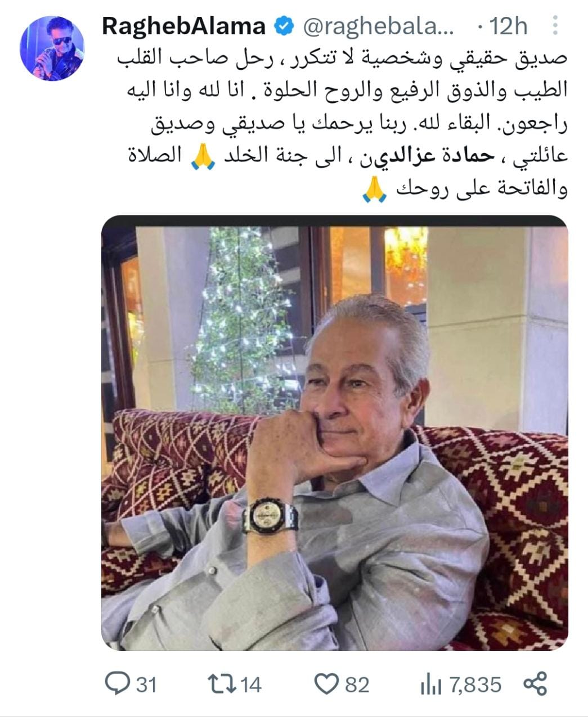Click the reply speech bubble icon

tap(118, 683)
